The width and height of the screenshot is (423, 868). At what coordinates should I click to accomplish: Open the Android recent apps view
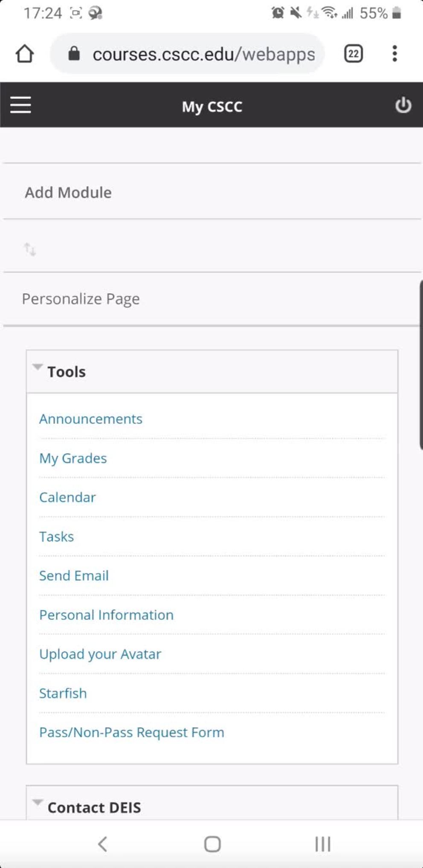pos(323,844)
